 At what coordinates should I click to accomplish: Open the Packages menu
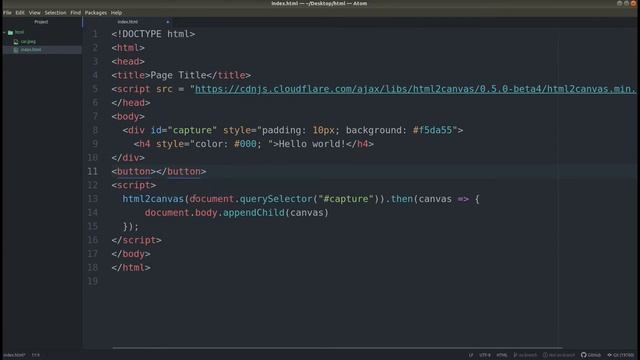pos(96,13)
